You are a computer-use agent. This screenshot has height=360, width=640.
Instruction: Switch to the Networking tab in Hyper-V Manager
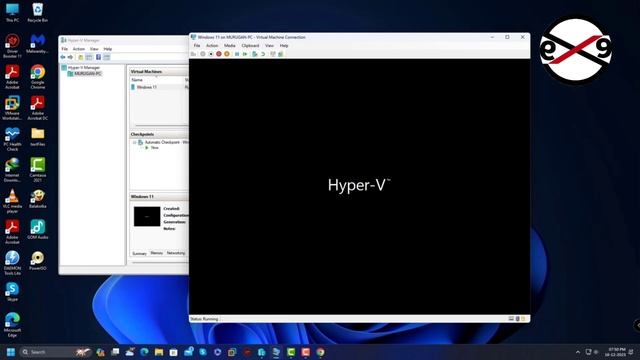click(176, 253)
